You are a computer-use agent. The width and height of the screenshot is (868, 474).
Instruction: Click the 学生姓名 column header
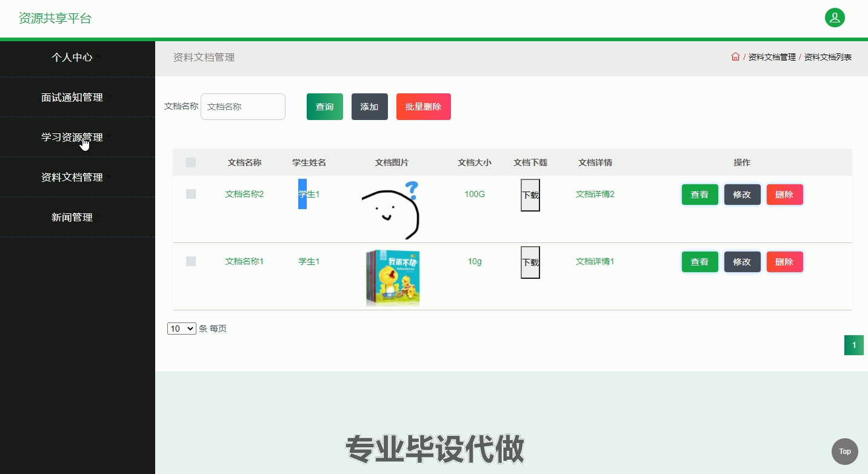[x=309, y=162]
